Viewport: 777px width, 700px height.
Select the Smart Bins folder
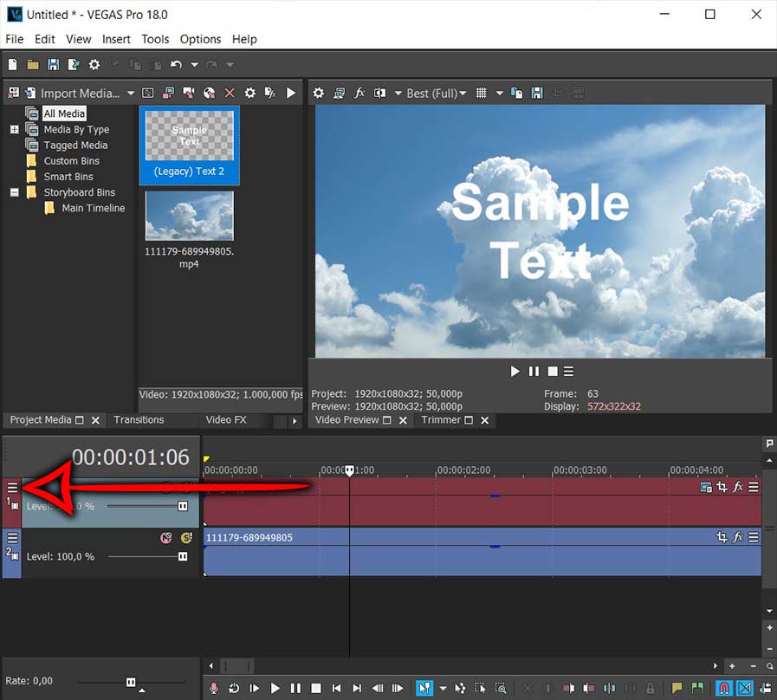(x=68, y=177)
